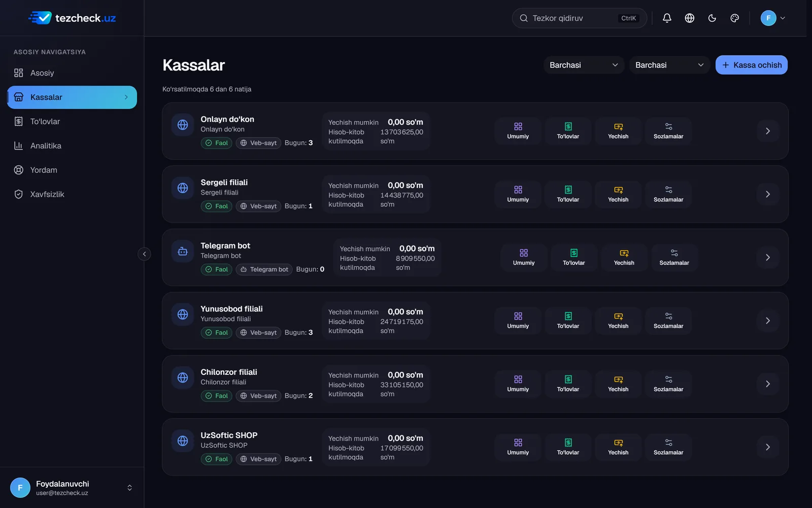Click Veb-sayt badge on Yunusobod filiali

(x=258, y=333)
